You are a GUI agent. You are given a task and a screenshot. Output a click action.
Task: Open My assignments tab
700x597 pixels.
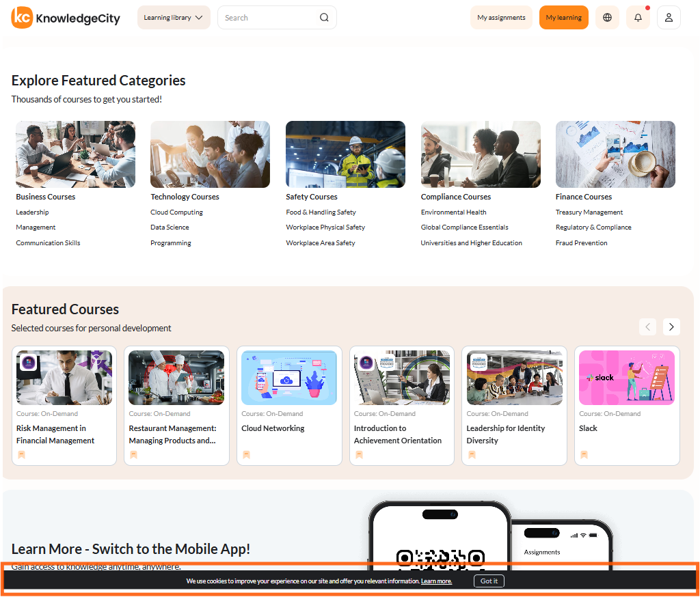point(501,17)
